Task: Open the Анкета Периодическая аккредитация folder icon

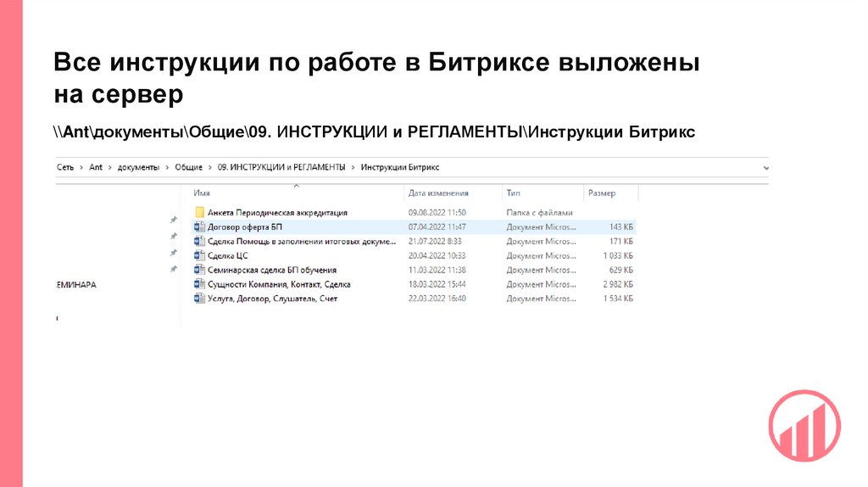Action: click(x=200, y=212)
